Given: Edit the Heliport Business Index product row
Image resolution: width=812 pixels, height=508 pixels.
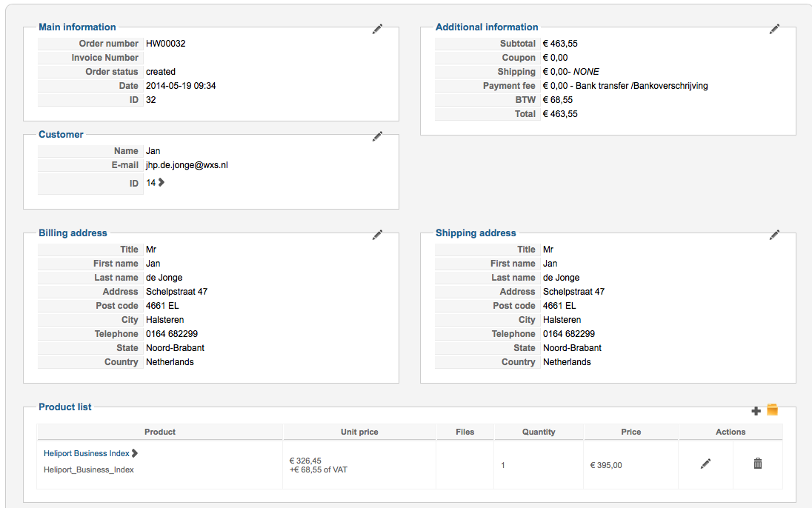Looking at the screenshot, I should pyautogui.click(x=705, y=464).
